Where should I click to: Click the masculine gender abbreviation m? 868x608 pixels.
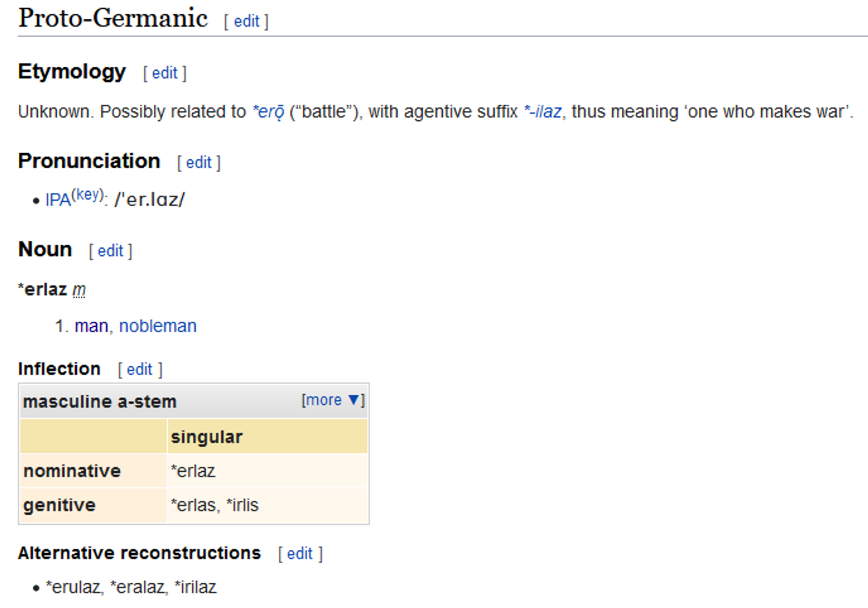79,289
